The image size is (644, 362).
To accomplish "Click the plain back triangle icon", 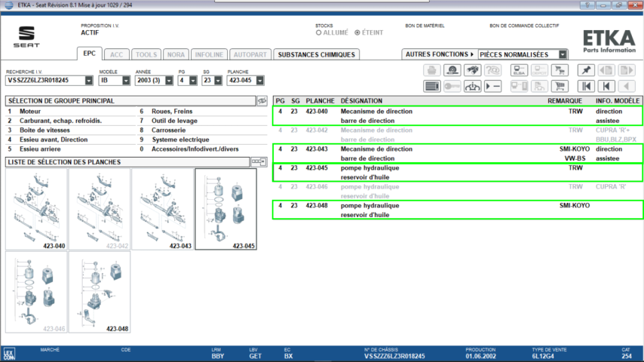I will (627, 86).
